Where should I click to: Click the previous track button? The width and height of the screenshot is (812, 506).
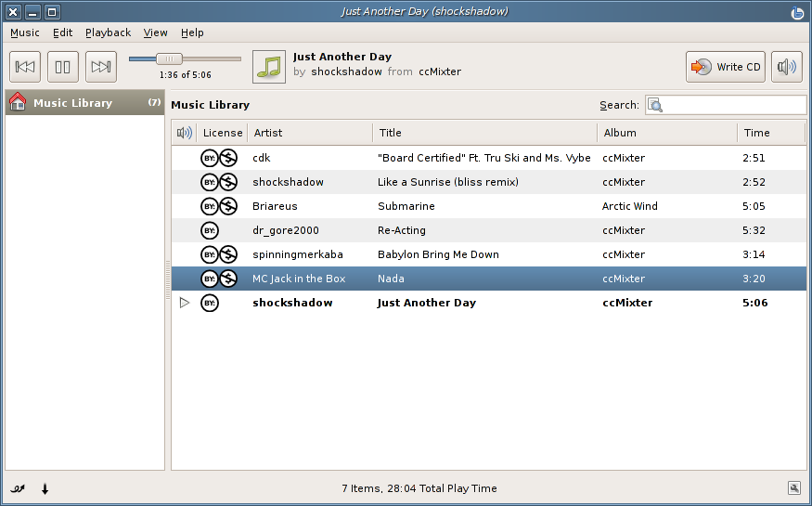click(x=25, y=67)
